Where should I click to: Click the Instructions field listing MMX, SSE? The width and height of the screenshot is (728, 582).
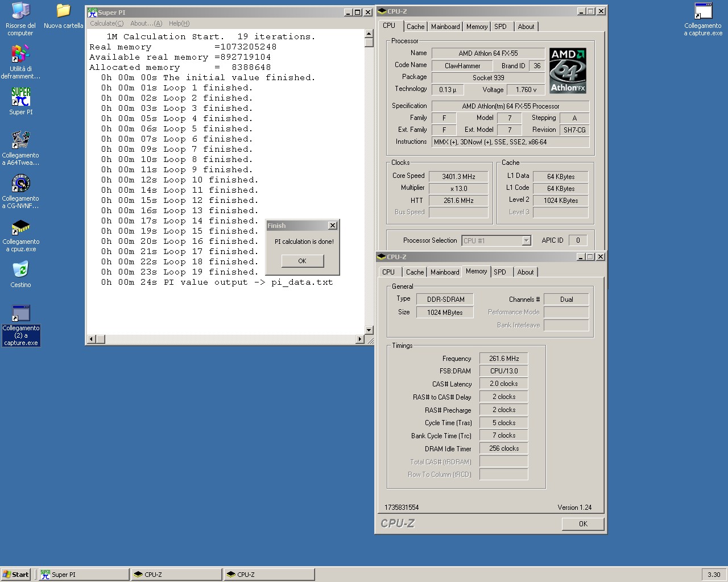511,142
